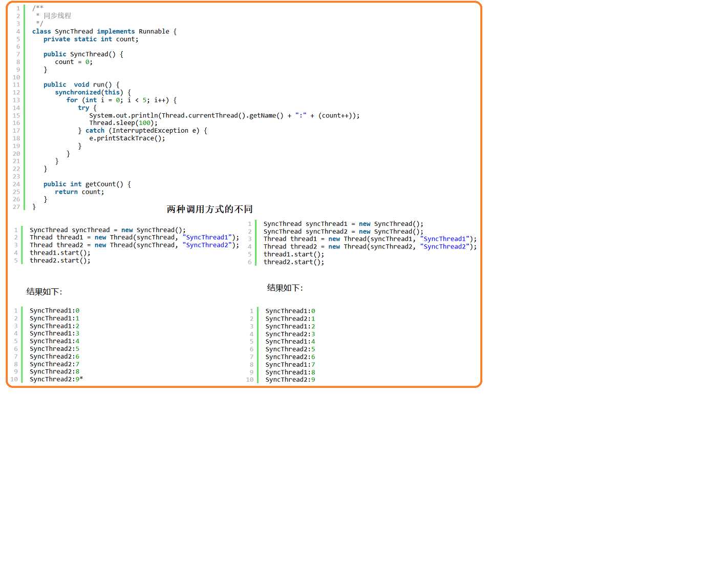Viewport: 728px width, 587px height.
Task: Click the left 结果如下: label
Action: (x=44, y=291)
